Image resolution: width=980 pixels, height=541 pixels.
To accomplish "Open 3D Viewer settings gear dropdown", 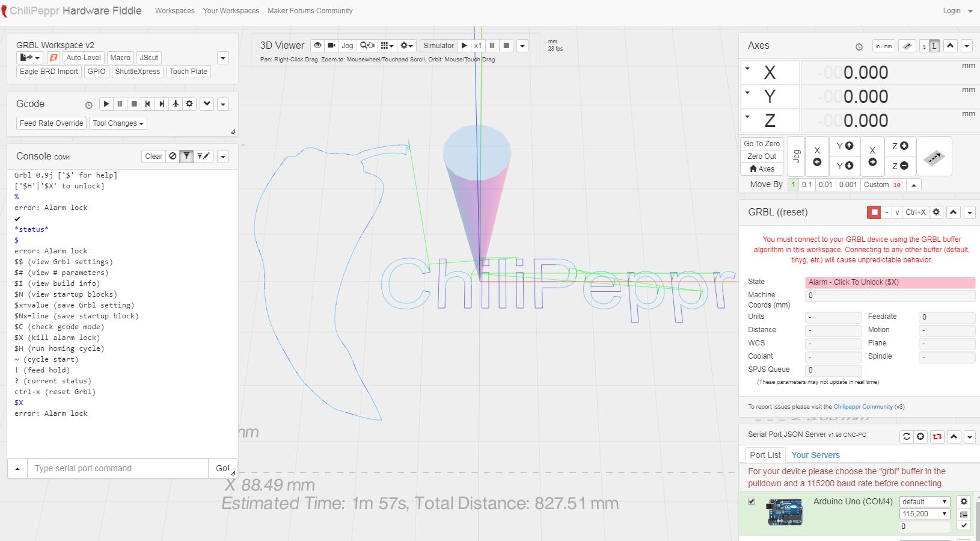I will [407, 46].
